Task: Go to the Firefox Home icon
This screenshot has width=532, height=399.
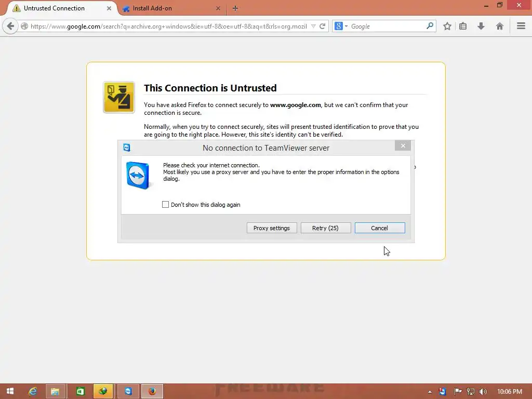Action: [499, 26]
